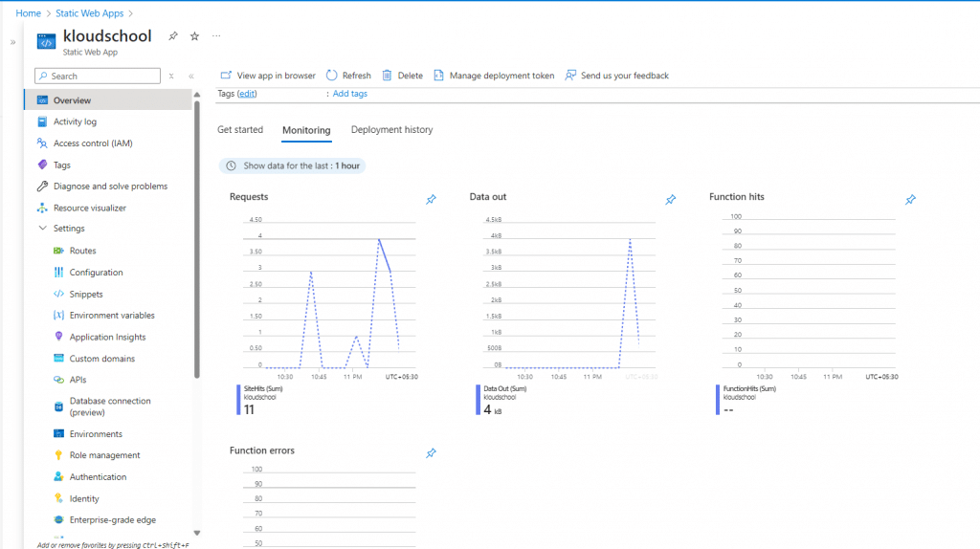Click Refresh in the command bar

pos(348,76)
